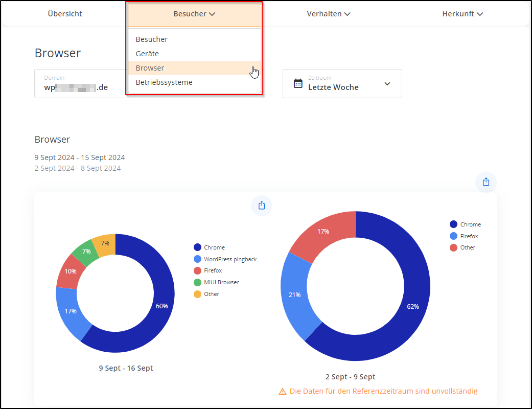Click the Domain field
This screenshot has width=532, height=409.
pos(80,83)
